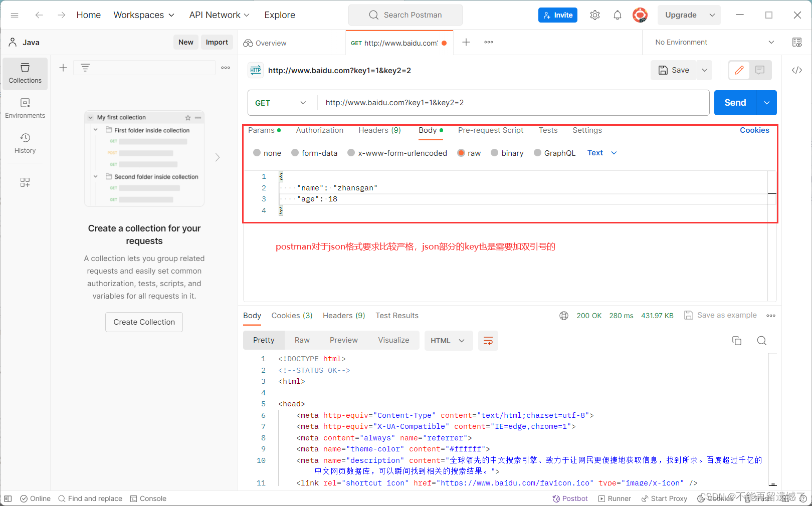Open environment quick look icon

(x=797, y=42)
